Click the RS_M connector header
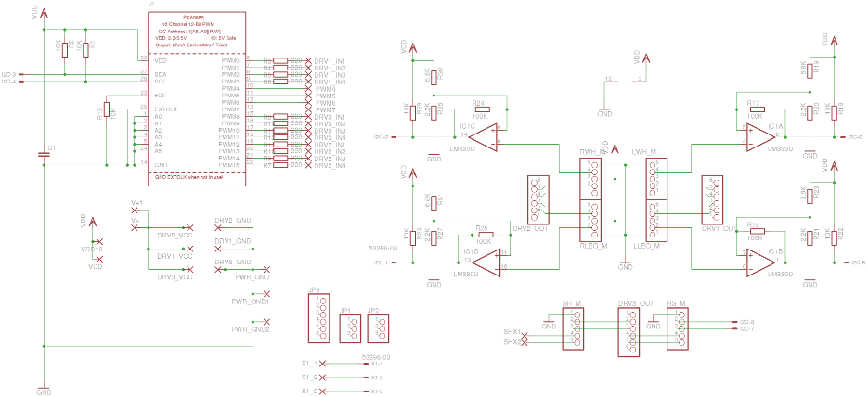Image resolution: width=868 pixels, height=397 pixels. coord(677,328)
